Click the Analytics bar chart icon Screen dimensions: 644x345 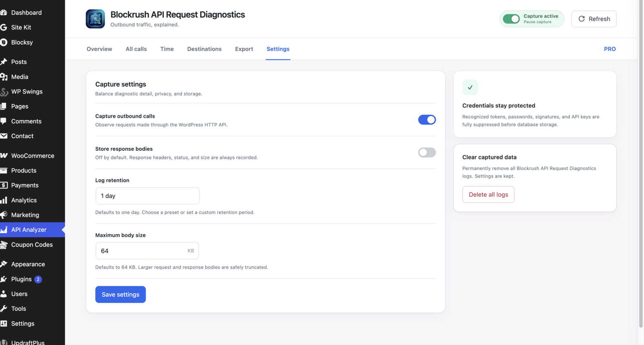[x=4, y=200]
